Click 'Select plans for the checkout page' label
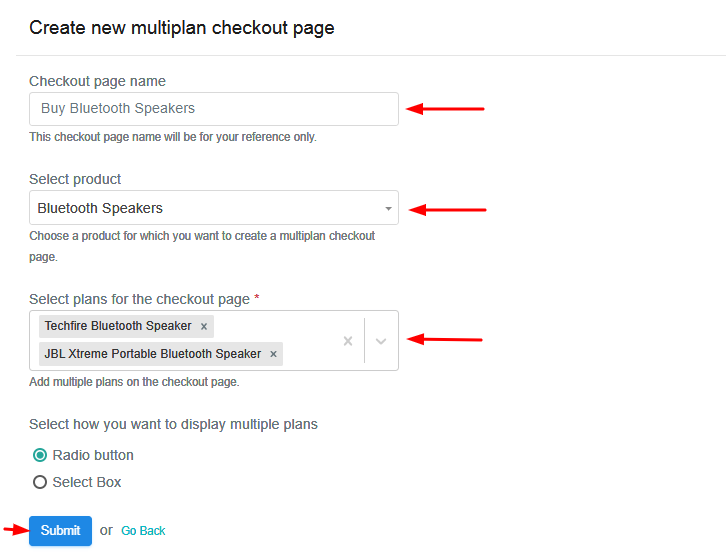This screenshot has width=726, height=556. [x=139, y=299]
